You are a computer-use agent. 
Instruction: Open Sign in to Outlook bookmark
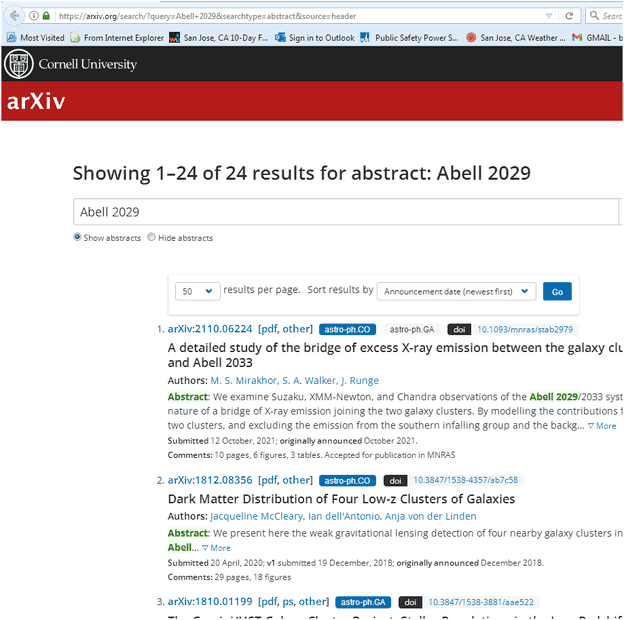point(314,38)
